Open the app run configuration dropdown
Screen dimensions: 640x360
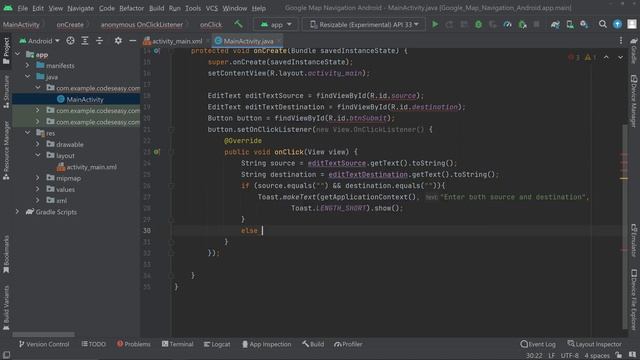276,24
